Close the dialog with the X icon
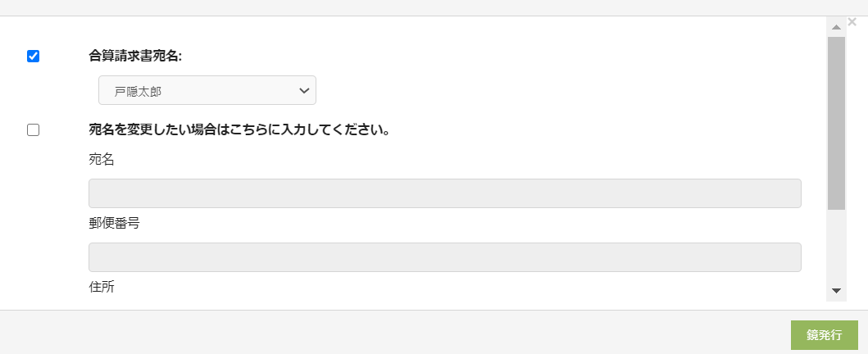The image size is (868, 354). coord(852,22)
